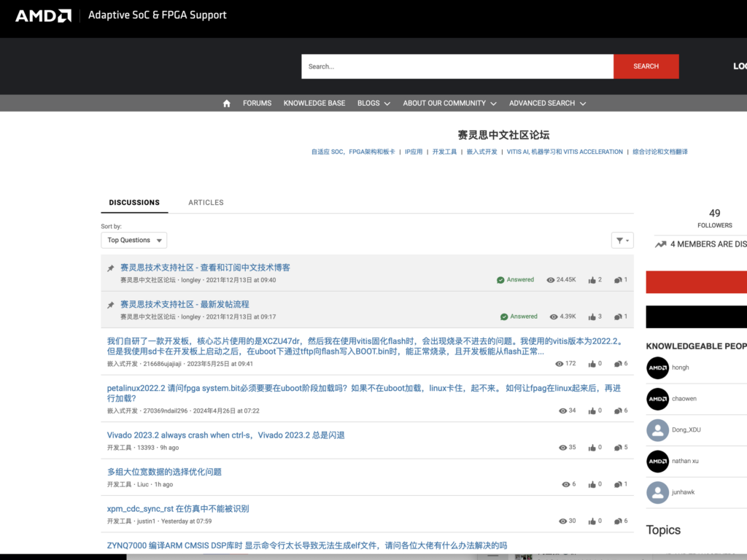Screen dimensions: 747x560
Task: Click comments icon on XCZU47dr flash post
Action: [618, 364]
